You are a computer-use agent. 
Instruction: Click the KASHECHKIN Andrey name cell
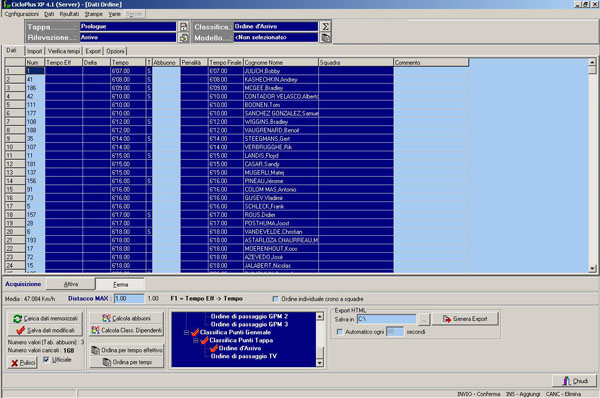coord(281,80)
